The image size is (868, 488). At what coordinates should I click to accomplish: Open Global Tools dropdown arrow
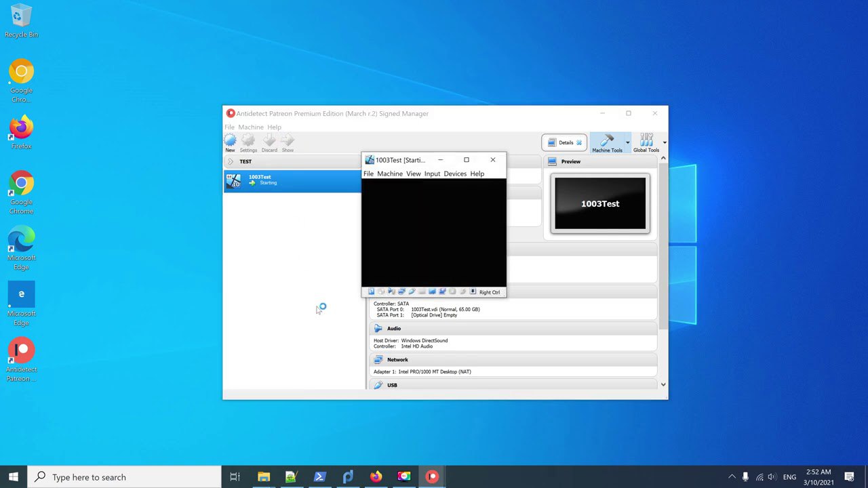(x=665, y=142)
